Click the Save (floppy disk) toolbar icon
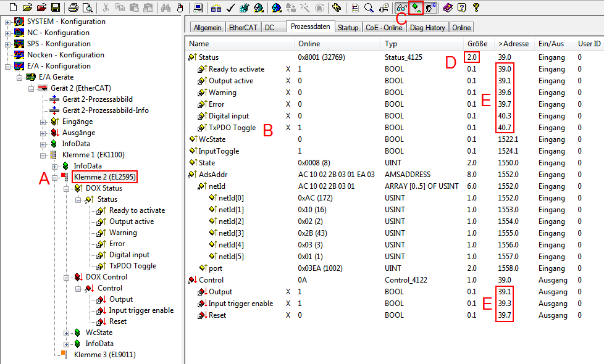 tap(56, 7)
